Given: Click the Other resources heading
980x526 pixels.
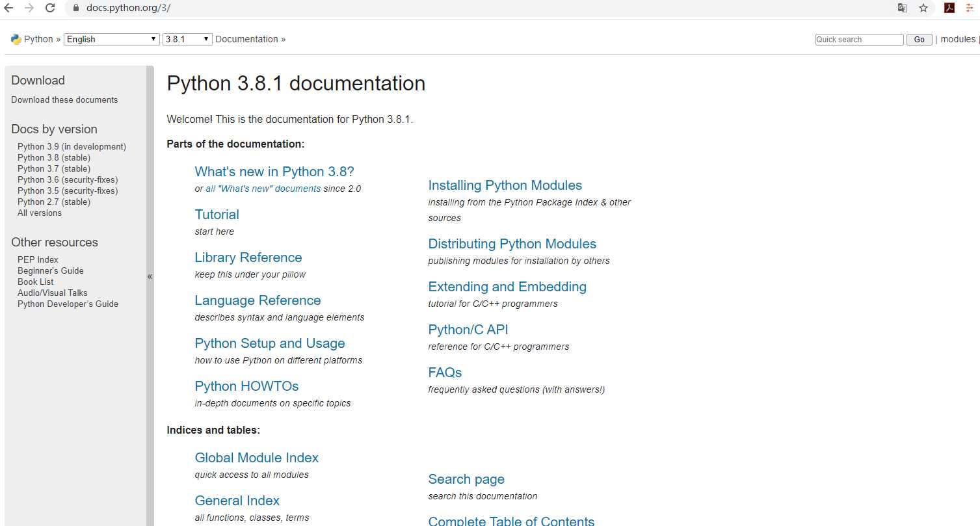Looking at the screenshot, I should pyautogui.click(x=55, y=243).
